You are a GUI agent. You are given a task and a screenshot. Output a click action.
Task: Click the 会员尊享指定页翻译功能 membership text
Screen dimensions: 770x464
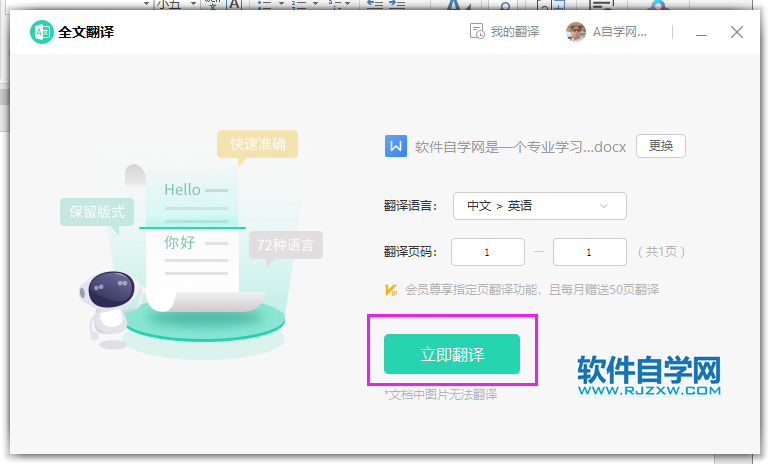[x=532, y=290]
